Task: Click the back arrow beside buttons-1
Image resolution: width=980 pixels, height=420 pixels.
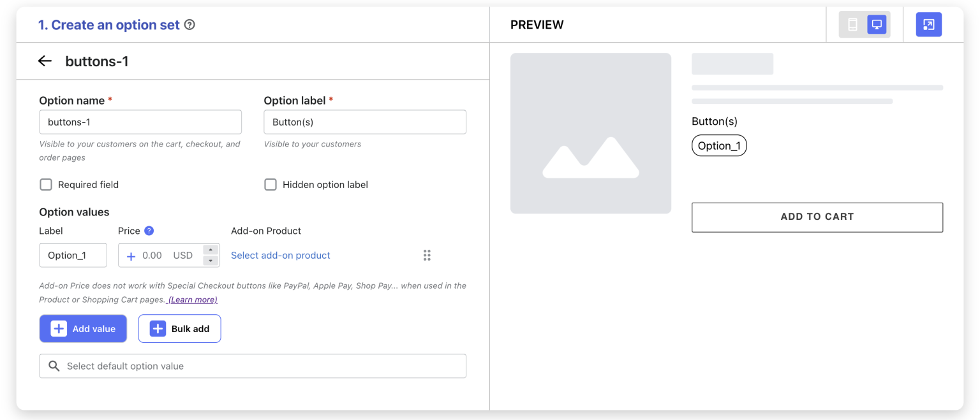Action: 45,61
